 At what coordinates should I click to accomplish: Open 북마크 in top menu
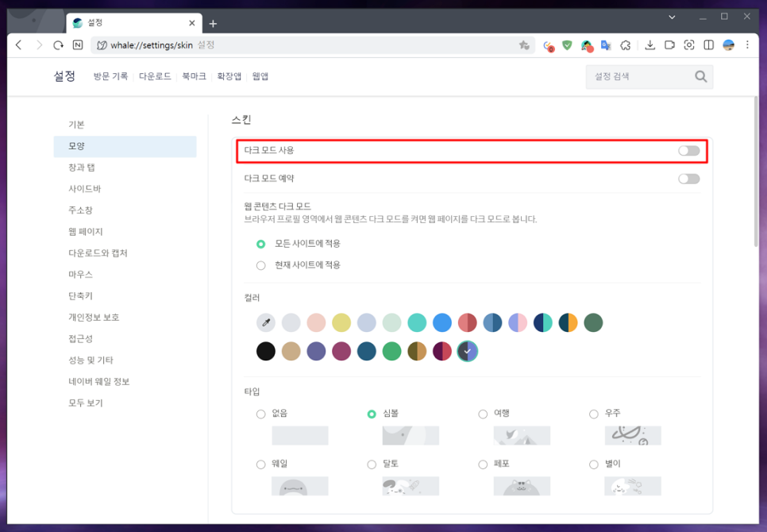(194, 76)
